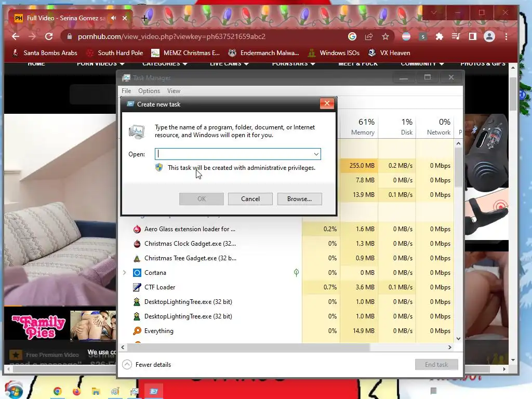The image size is (532, 399).
Task: Bookmark this page with the star icon
Action: pos(385,37)
